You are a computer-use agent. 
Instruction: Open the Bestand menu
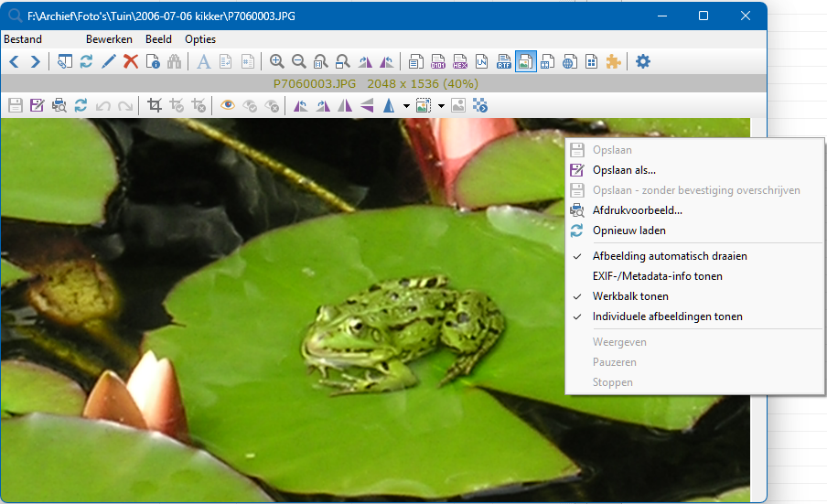pos(23,39)
